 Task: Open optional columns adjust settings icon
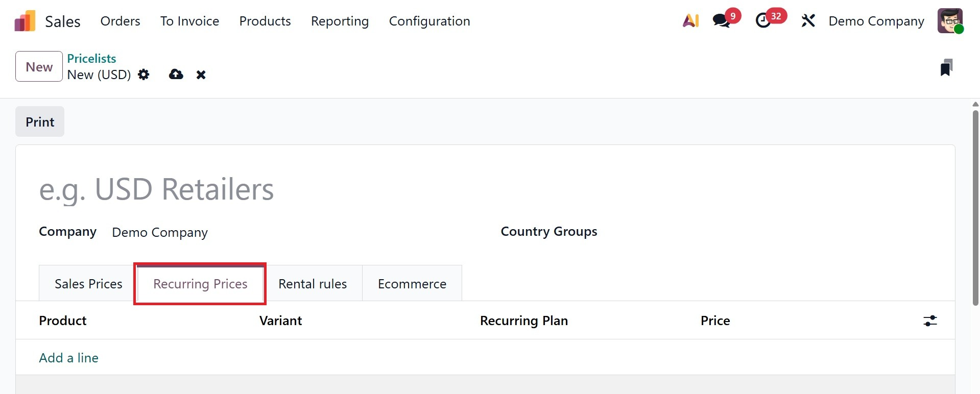(x=930, y=321)
